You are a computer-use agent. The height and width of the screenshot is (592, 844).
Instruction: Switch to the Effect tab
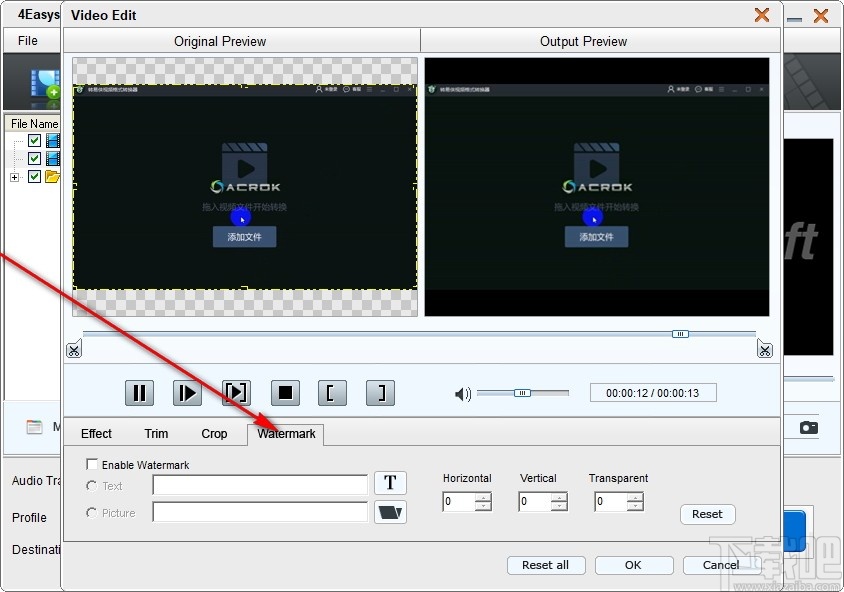coord(96,434)
